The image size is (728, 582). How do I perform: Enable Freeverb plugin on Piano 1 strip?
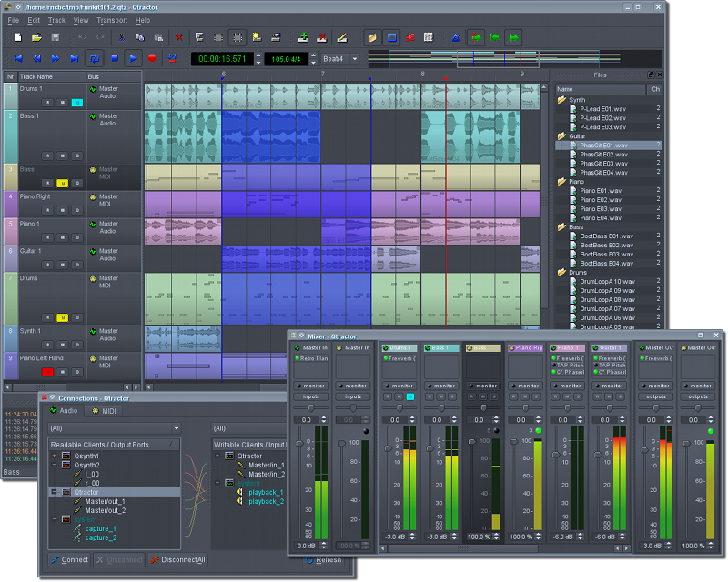tap(567, 358)
